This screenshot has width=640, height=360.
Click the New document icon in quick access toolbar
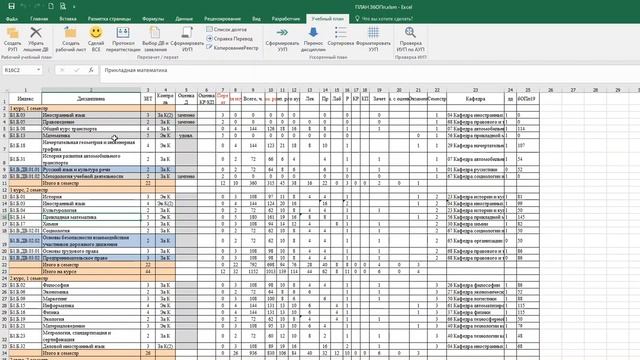(x=51, y=6)
